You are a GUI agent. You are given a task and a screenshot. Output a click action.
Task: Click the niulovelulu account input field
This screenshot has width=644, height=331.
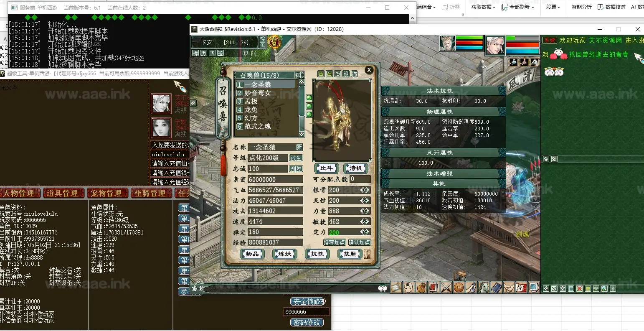pyautogui.click(x=170, y=155)
